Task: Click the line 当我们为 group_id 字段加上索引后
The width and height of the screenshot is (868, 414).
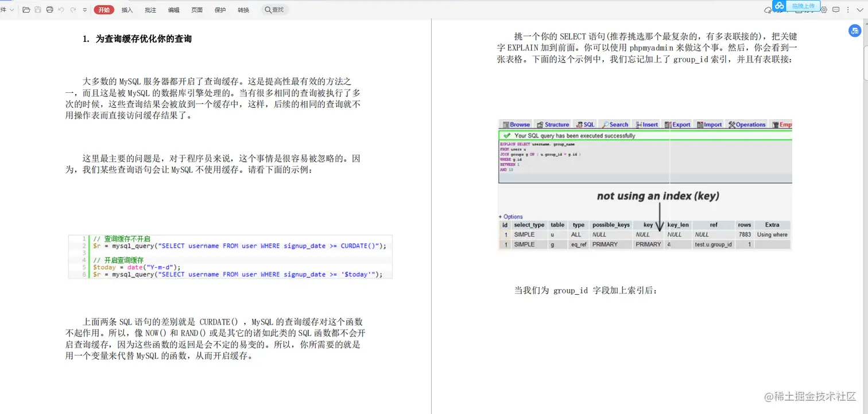Action: tap(586, 291)
